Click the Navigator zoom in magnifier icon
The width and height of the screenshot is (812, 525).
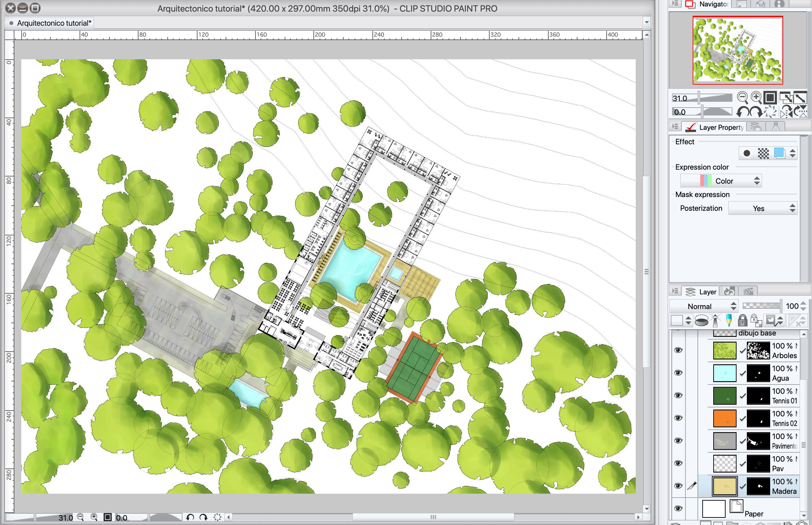click(756, 98)
